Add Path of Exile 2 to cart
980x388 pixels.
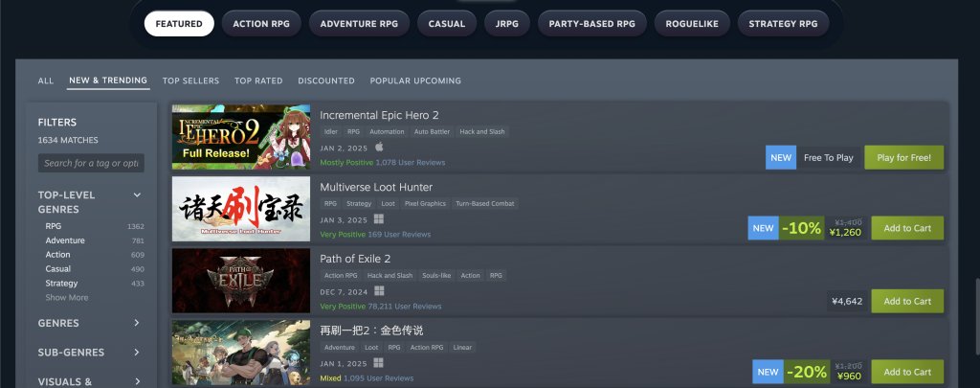click(x=907, y=301)
